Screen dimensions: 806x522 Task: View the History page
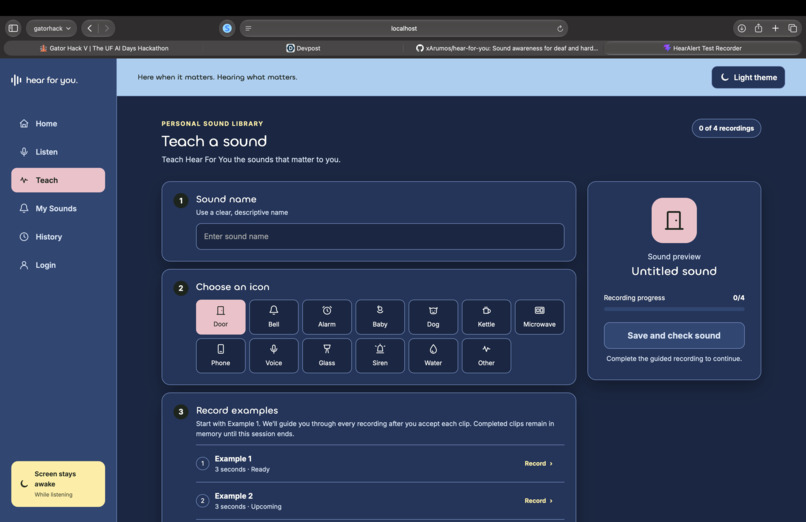point(58,237)
